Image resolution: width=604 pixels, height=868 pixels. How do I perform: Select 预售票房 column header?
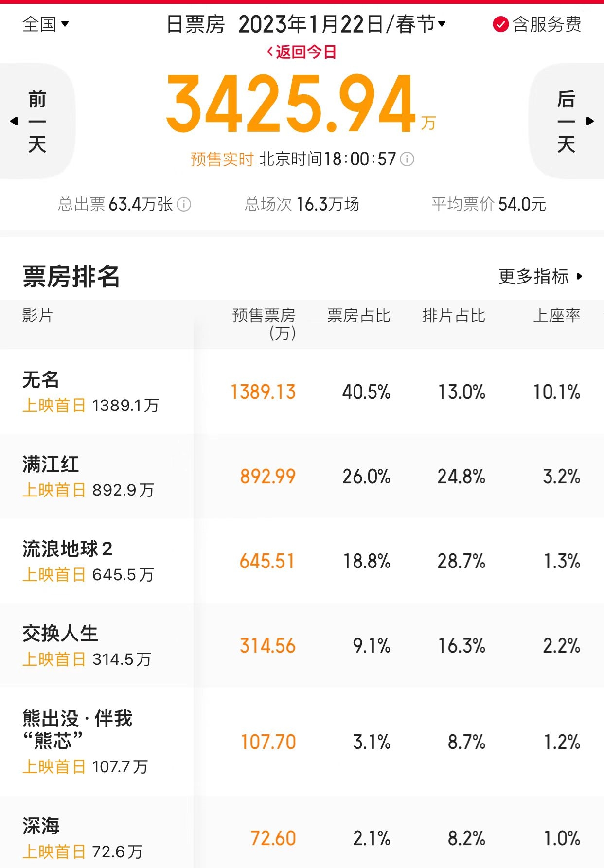264,323
